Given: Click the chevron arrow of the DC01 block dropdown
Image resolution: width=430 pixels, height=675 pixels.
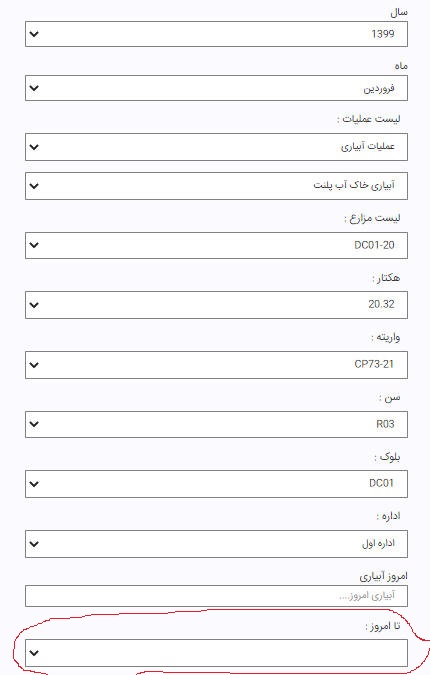Looking at the screenshot, I should [34, 484].
